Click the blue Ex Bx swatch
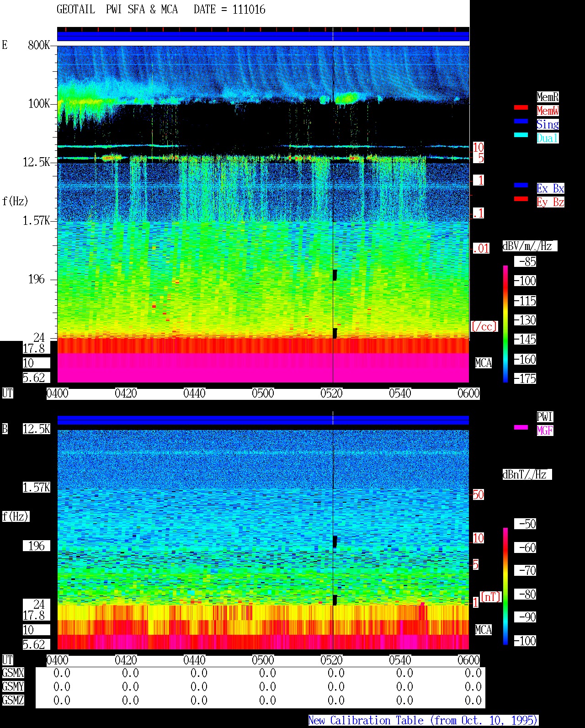 (521, 185)
